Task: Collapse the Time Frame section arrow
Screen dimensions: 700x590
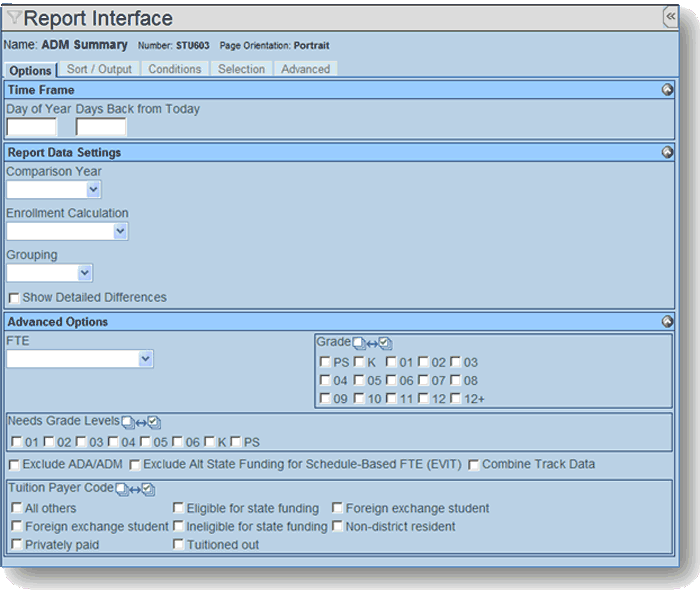Action: pos(667,90)
